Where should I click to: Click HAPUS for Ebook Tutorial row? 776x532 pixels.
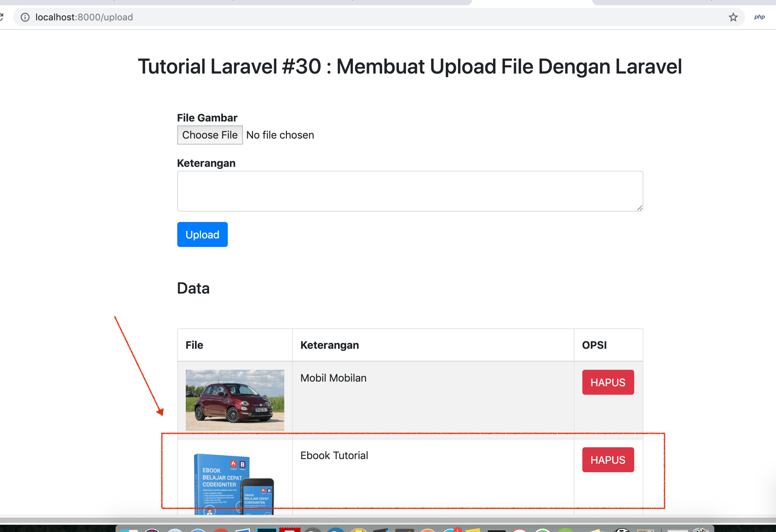click(x=608, y=459)
